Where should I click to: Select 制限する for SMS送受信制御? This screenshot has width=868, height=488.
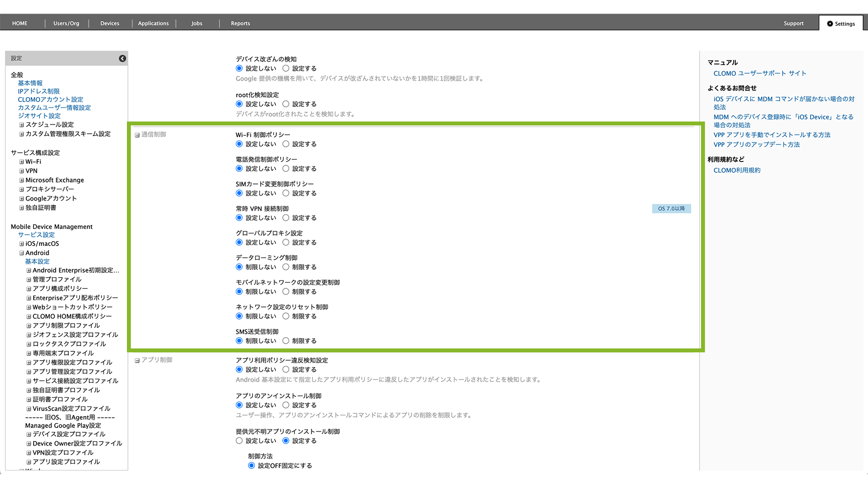point(286,341)
